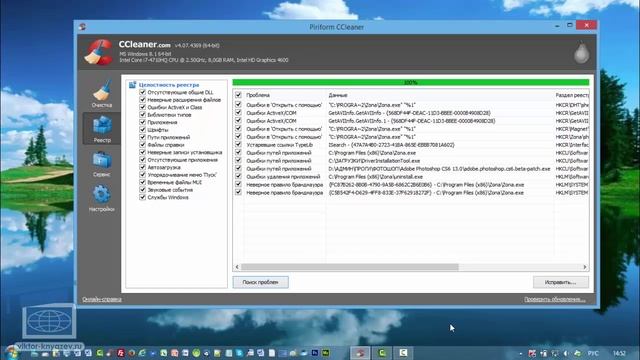Open Firefox from the taskbar

(x=132, y=353)
